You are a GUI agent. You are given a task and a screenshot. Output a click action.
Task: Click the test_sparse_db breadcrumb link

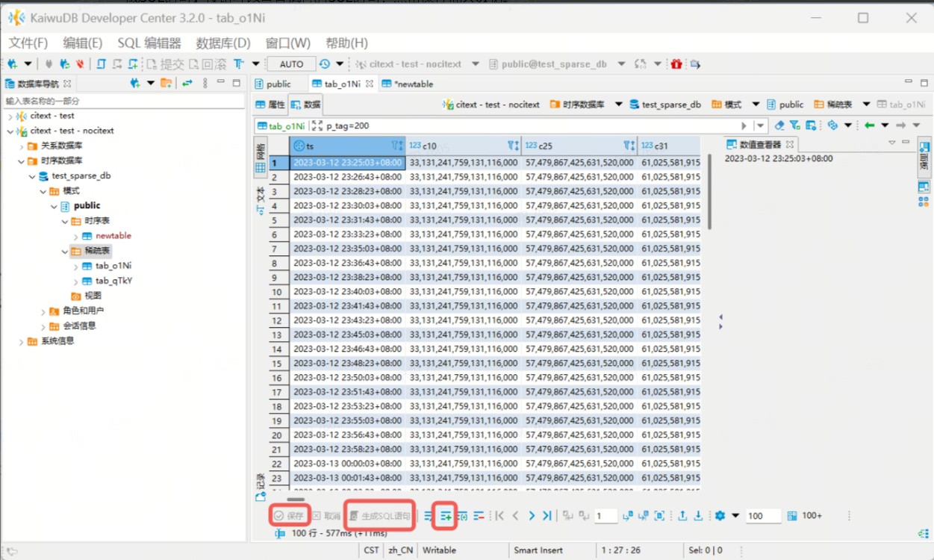(665, 105)
